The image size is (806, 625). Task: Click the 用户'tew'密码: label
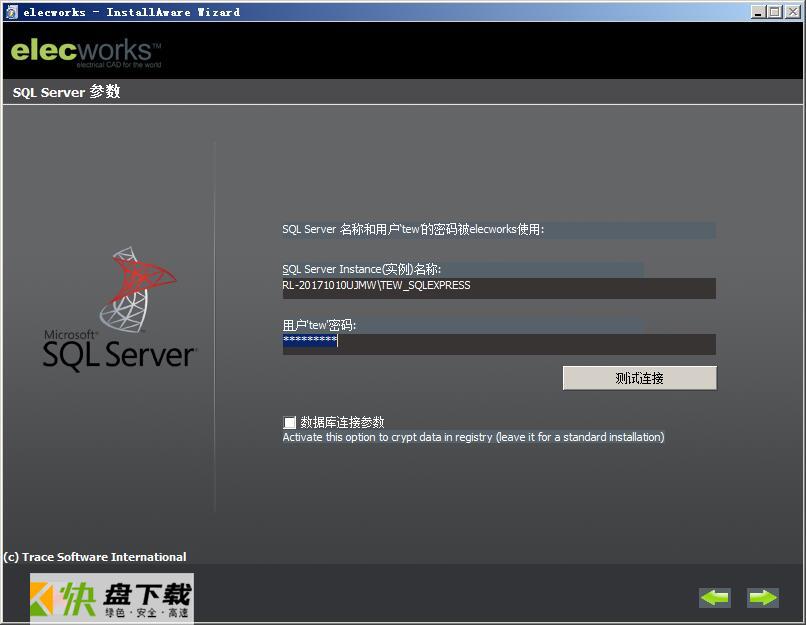319,325
